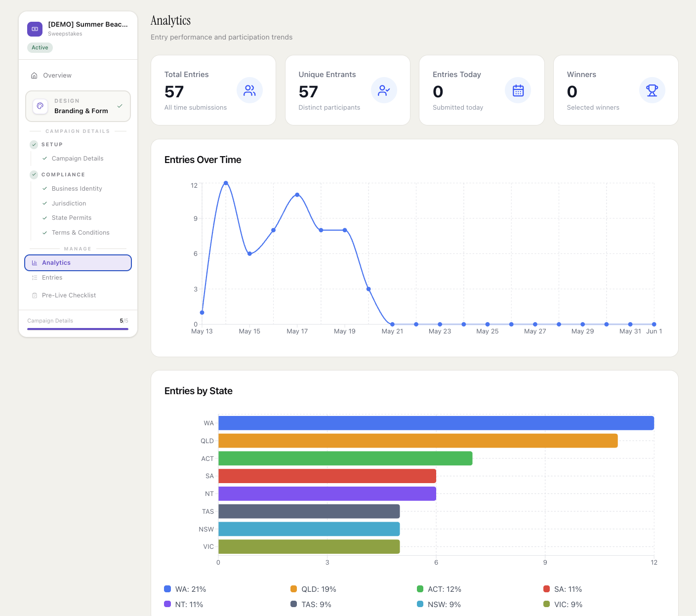The width and height of the screenshot is (696, 616).
Task: Click the gray TAS bar
Action: tap(309, 511)
